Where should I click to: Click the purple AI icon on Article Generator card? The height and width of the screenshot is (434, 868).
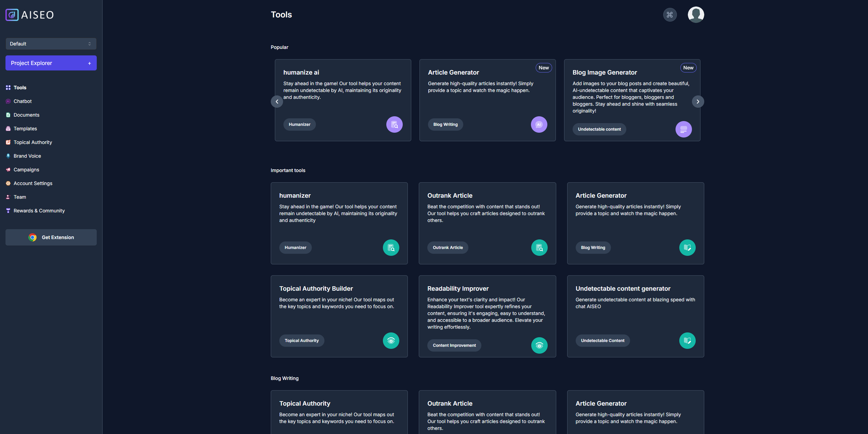coord(539,124)
